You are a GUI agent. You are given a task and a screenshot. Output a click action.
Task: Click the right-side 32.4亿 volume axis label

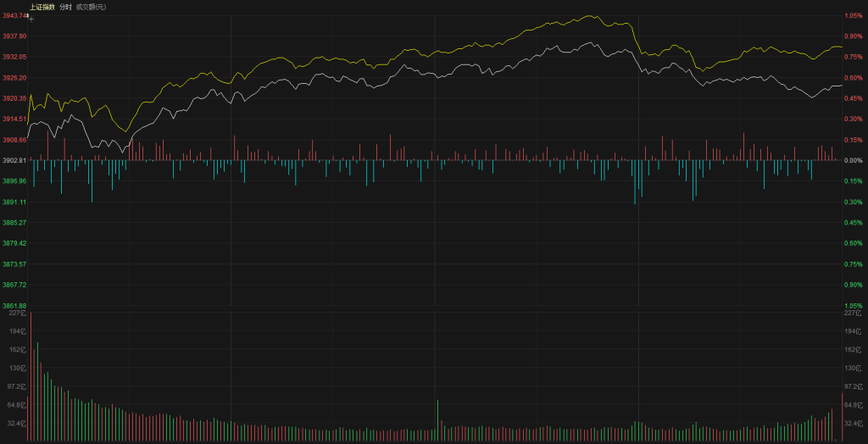coord(854,422)
